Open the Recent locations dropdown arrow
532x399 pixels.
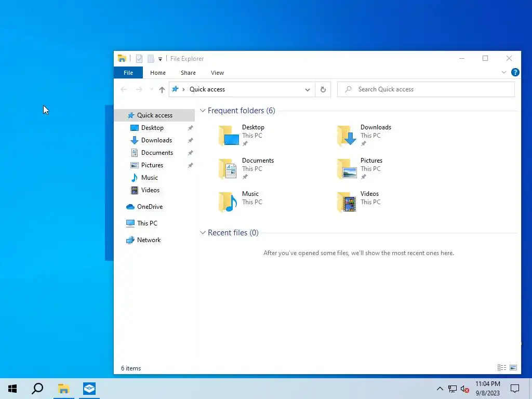coord(151,89)
